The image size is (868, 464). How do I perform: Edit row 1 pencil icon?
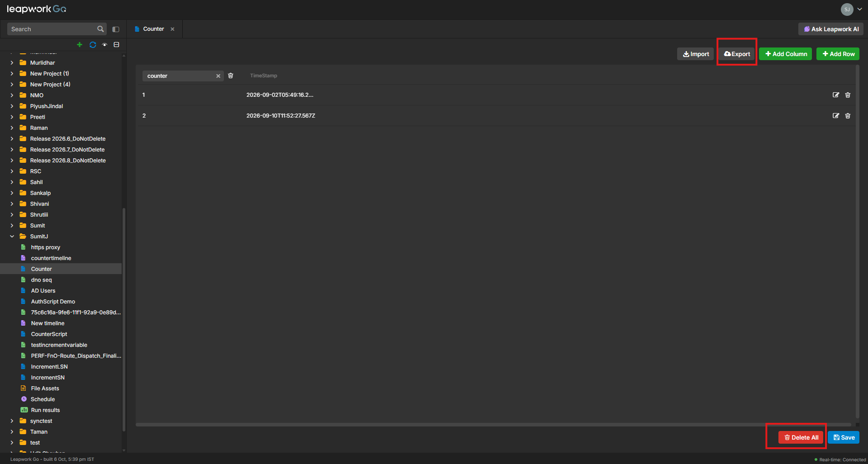click(836, 95)
